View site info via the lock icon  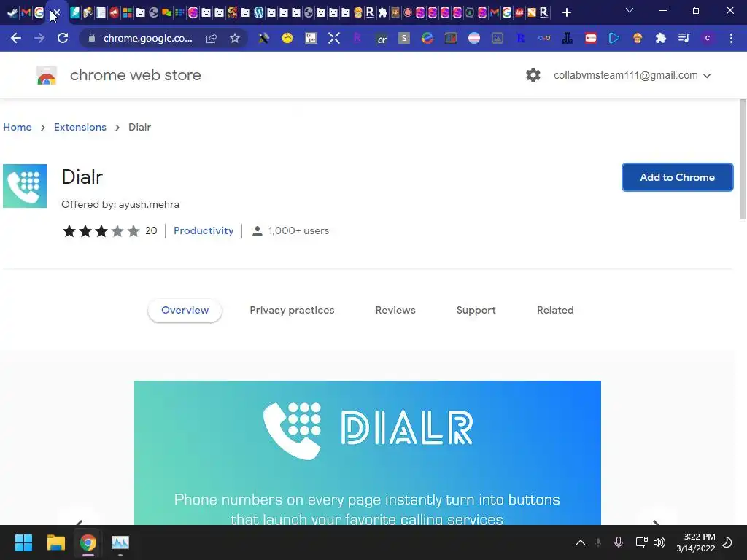coord(92,38)
